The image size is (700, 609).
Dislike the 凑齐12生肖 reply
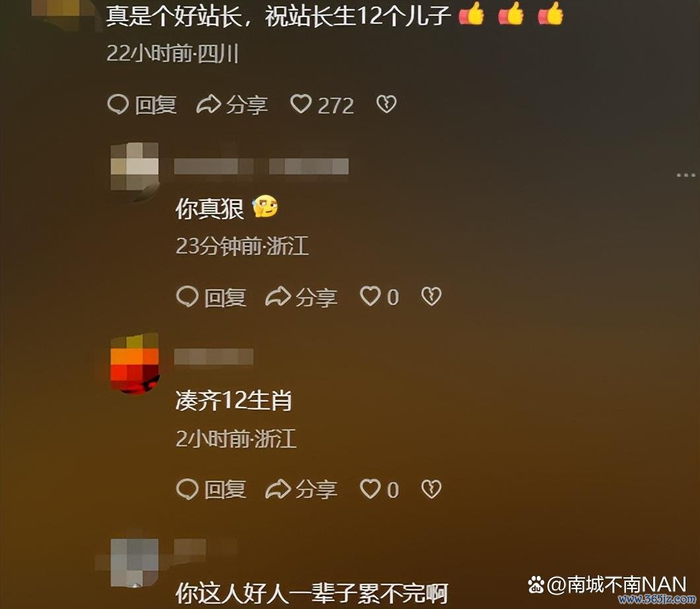tap(431, 489)
